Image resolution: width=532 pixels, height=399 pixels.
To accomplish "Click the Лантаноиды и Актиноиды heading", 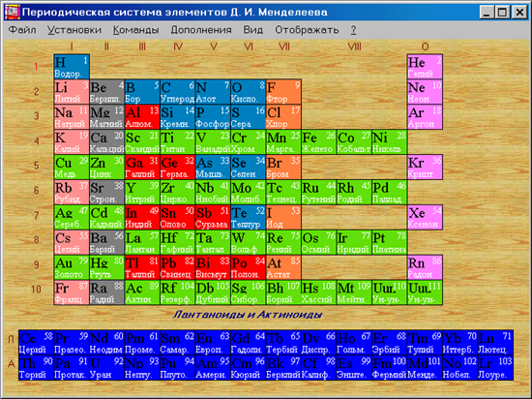I will (x=248, y=315).
